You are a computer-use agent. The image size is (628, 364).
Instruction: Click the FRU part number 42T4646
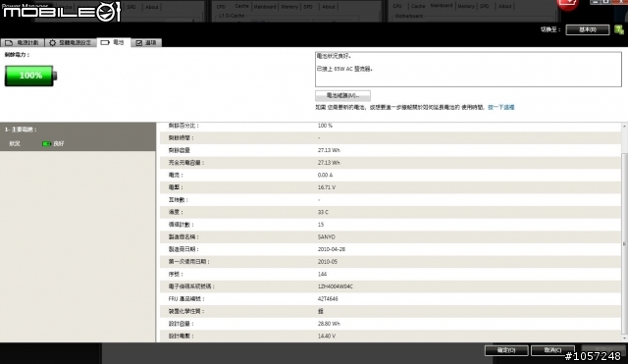pyautogui.click(x=328, y=298)
